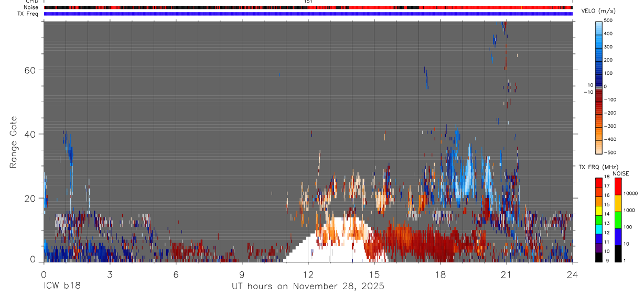Click the yellow 1000 swatch in NOISE legend

tap(618, 203)
